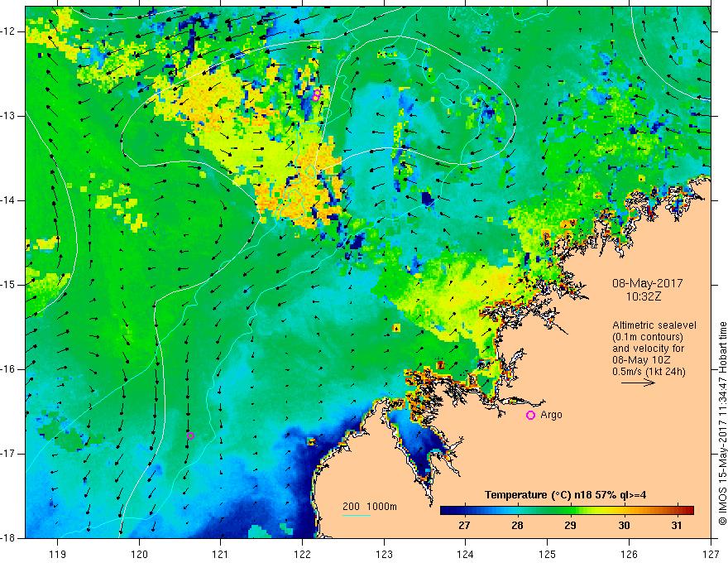This screenshot has width=728, height=563.
Task: Click the "1000m" depth contour label
Action: pyautogui.click(x=381, y=507)
